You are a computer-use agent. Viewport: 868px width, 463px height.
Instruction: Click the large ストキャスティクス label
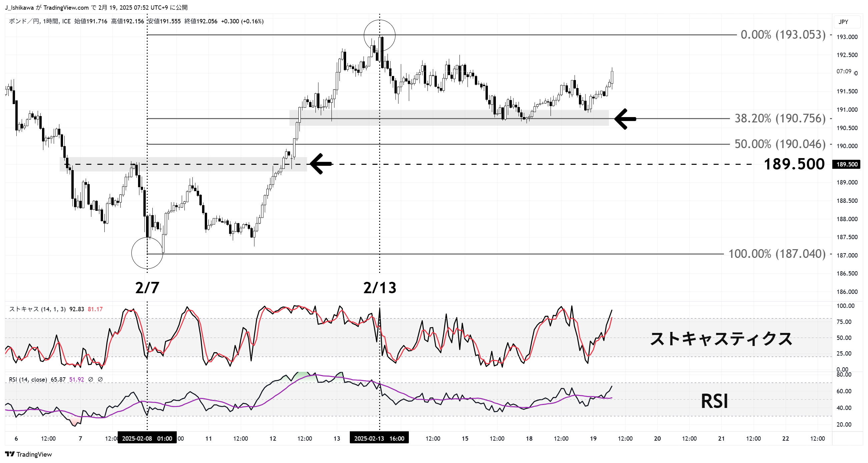721,339
